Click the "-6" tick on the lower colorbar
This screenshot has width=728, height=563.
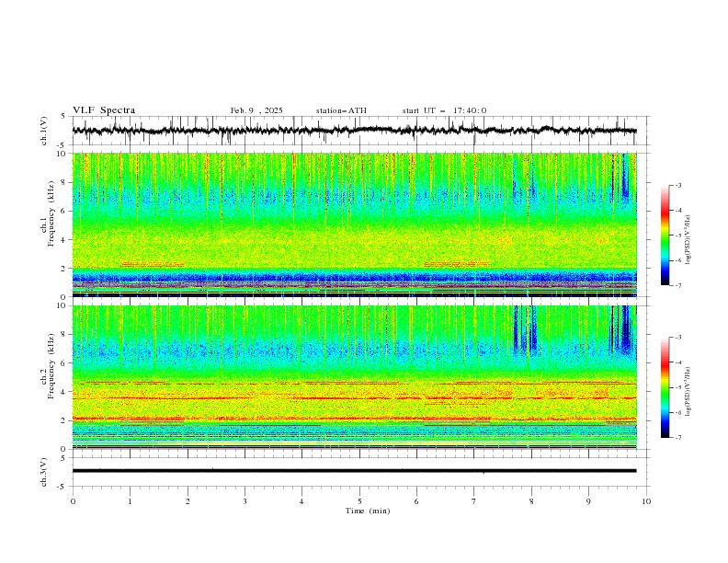pyautogui.click(x=677, y=412)
